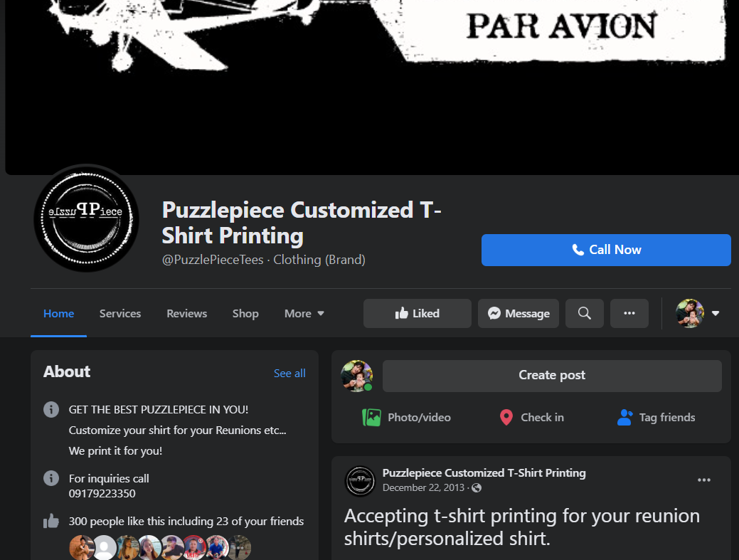Screen dimensions: 739x560
Task: Open the Puzzlepiece page profile picture
Action: tap(86, 218)
